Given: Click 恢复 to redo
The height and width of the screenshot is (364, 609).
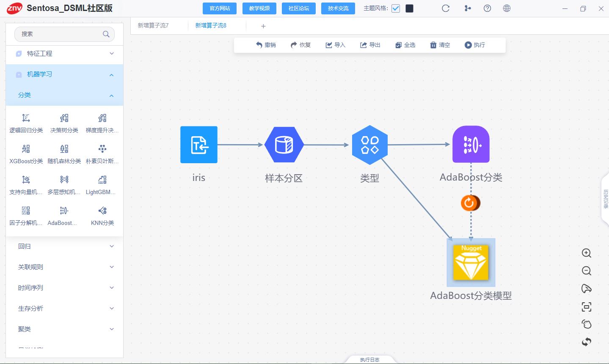Looking at the screenshot, I should click(x=300, y=45).
